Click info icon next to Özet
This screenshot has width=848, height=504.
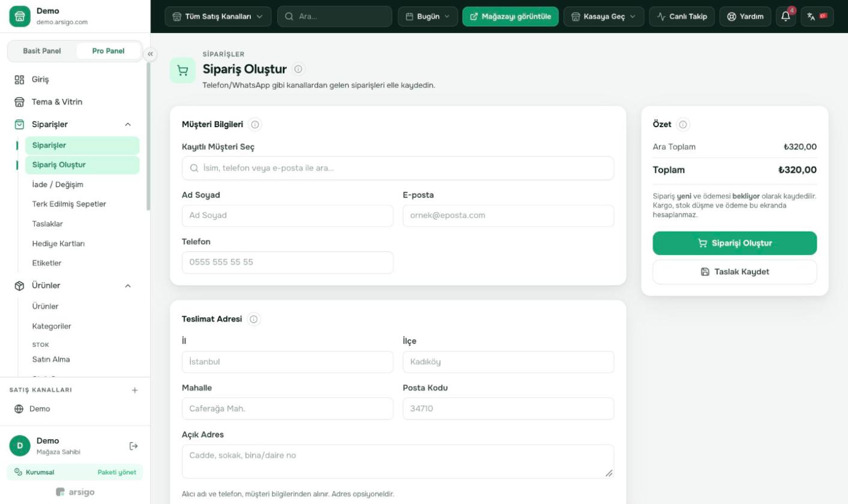[683, 125]
